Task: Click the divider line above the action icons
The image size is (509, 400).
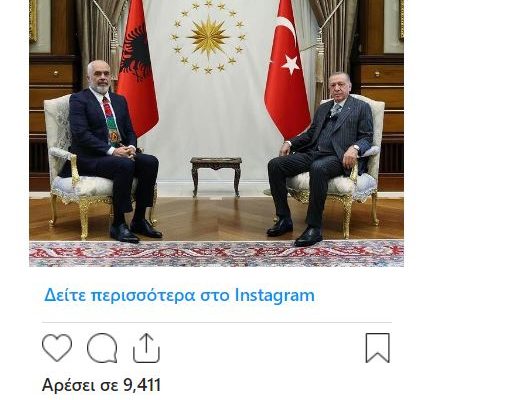Action: (x=217, y=322)
